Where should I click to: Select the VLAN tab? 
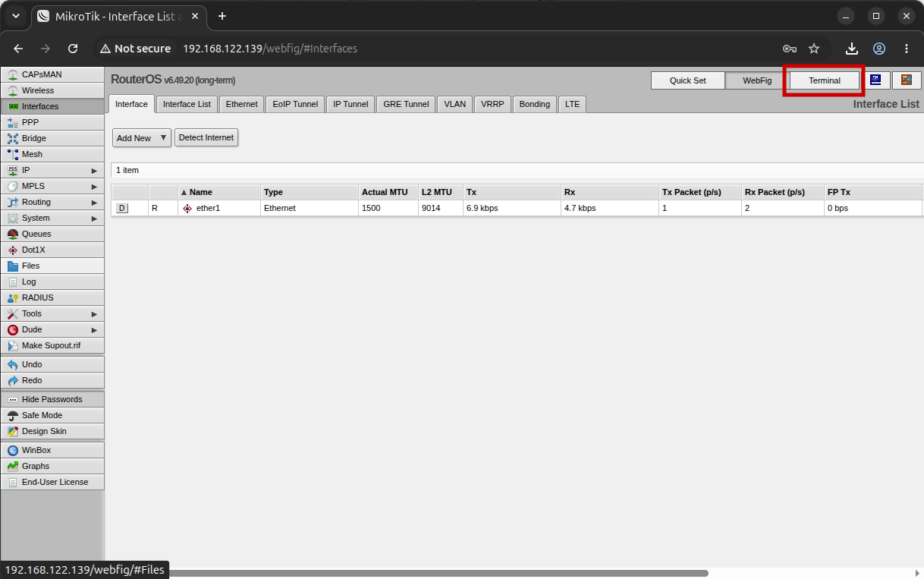click(x=455, y=104)
